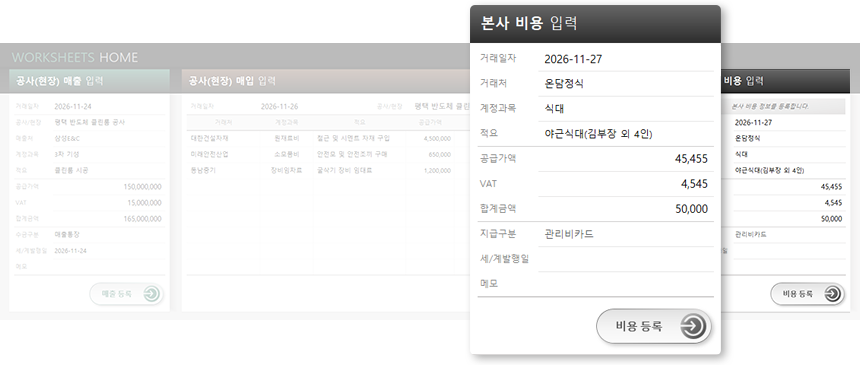Screen dimensions: 860x365
Task: Click the 적요 field 야근식대(김부장 외 4인) in the popup
Action: coord(626,134)
